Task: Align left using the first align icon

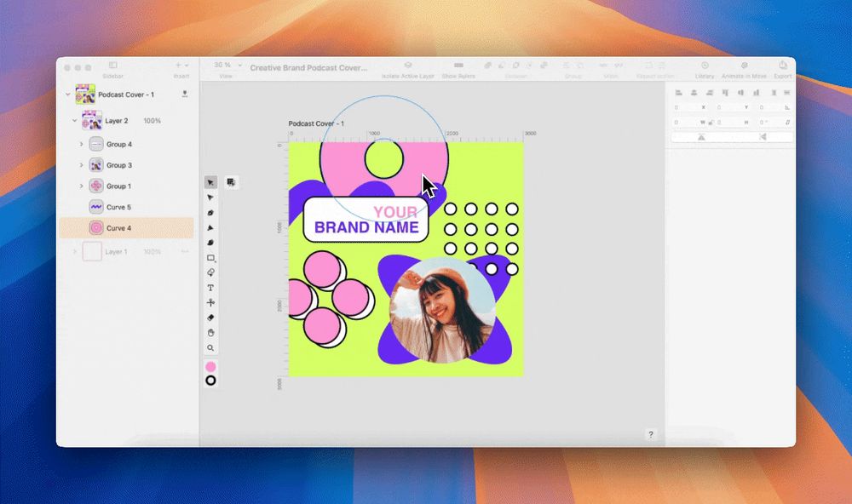Action: 679,93
